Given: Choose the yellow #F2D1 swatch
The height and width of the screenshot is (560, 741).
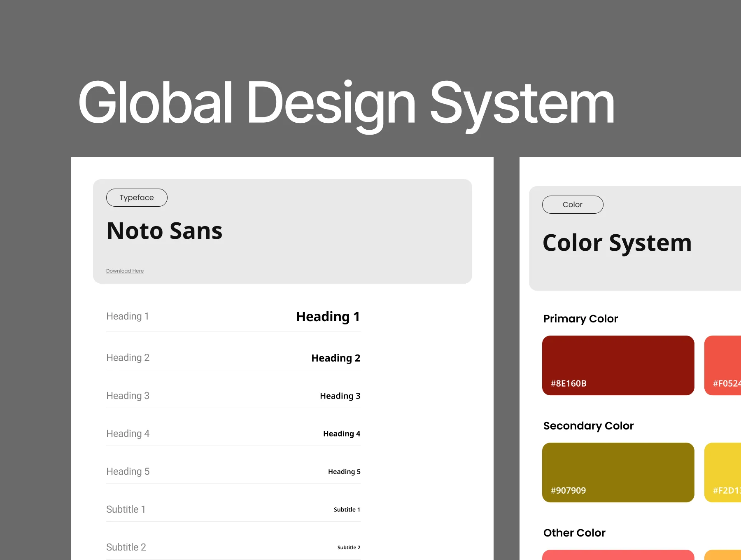Looking at the screenshot, I should [723, 472].
